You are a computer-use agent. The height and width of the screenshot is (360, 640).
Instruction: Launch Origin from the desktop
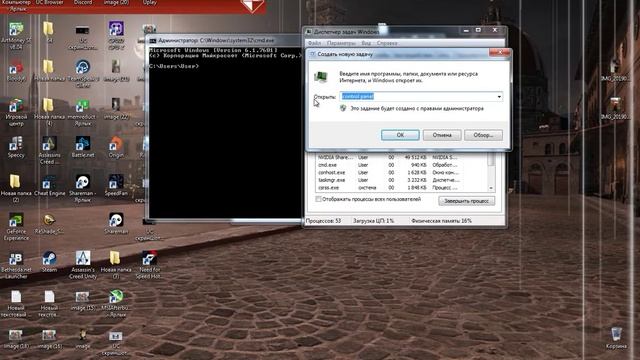coord(116,146)
